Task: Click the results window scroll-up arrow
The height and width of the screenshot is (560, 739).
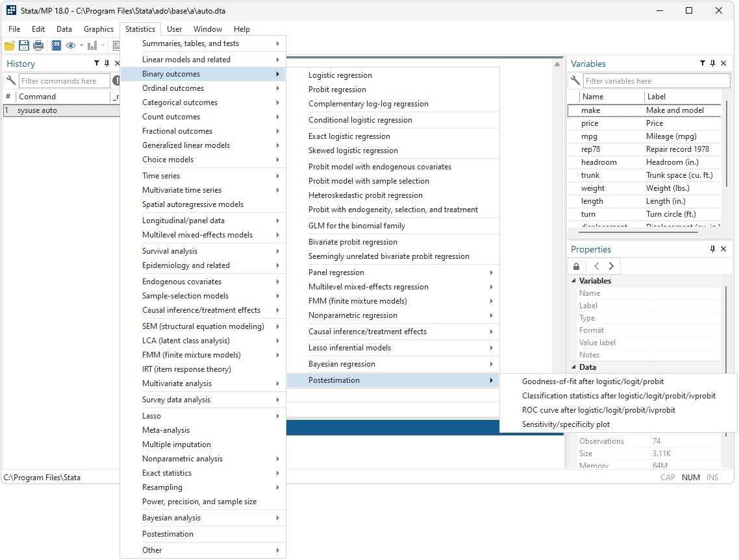Action: (557, 64)
